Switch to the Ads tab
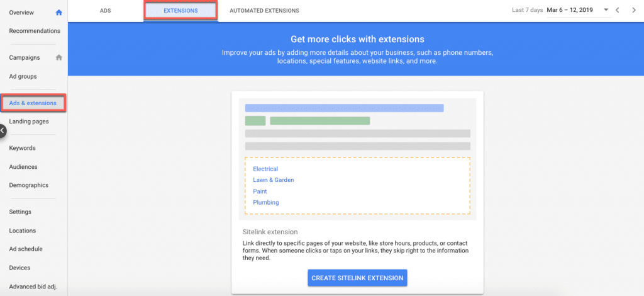 [105, 11]
